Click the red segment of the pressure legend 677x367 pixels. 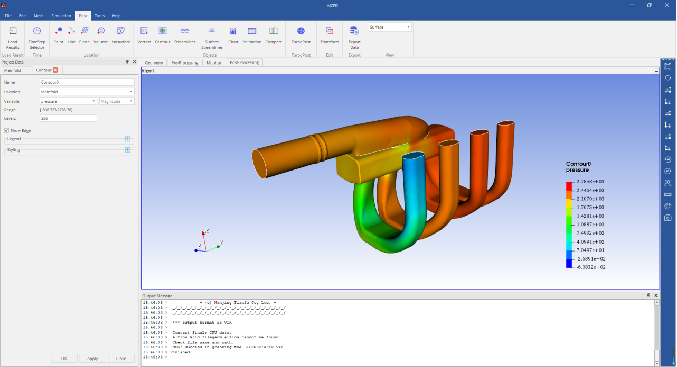pyautogui.click(x=569, y=186)
